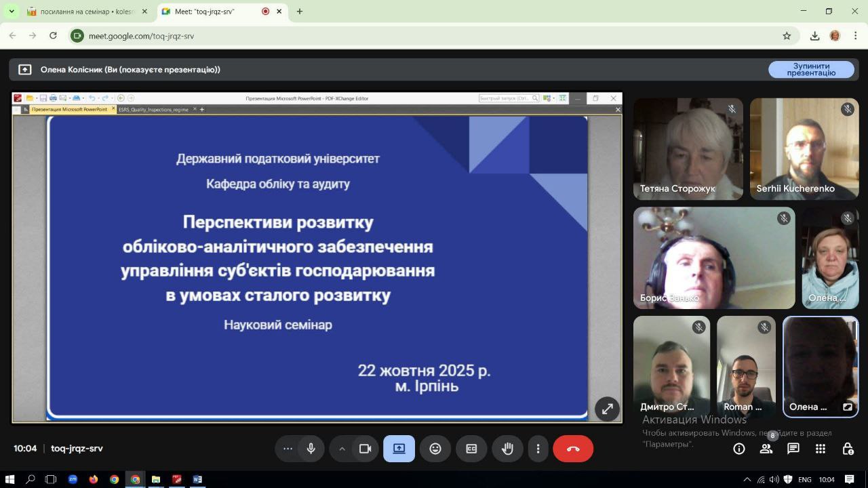Open the chat with everyone panel
868x488 pixels.
[x=793, y=449]
